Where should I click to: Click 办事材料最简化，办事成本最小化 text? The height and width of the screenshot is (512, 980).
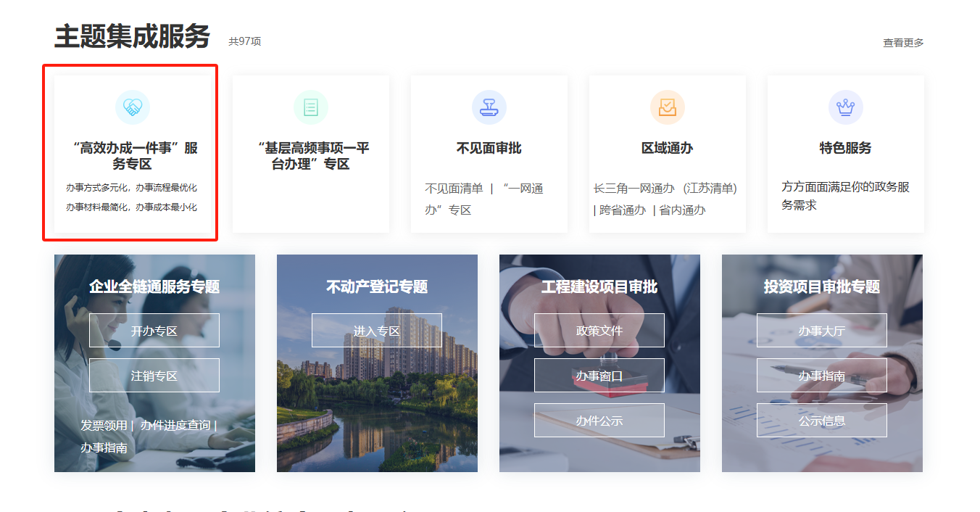131,207
